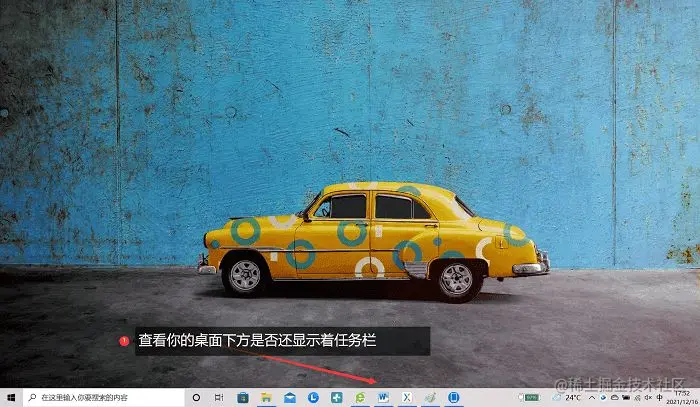Open File Explorer from the taskbar
Viewport: 700px width, 407px height.
pyautogui.click(x=267, y=397)
